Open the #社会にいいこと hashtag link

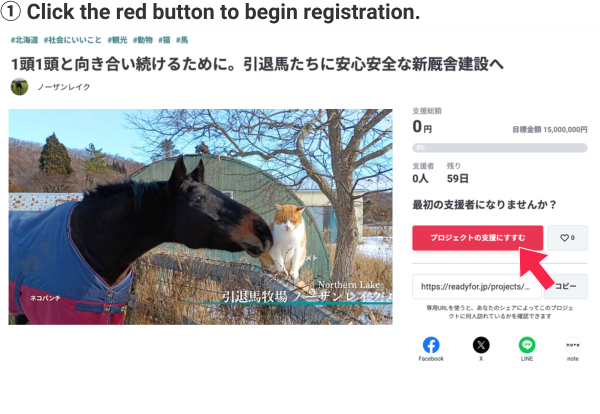point(73,40)
